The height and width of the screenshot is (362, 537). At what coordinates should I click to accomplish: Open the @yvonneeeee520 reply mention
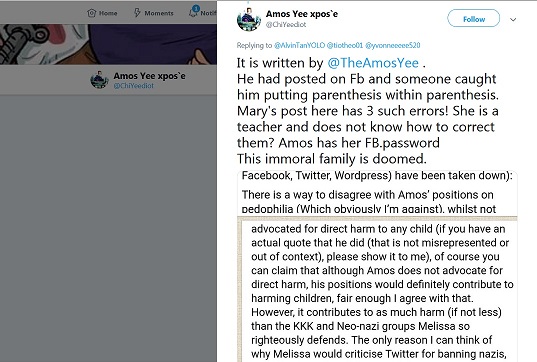tap(392, 45)
